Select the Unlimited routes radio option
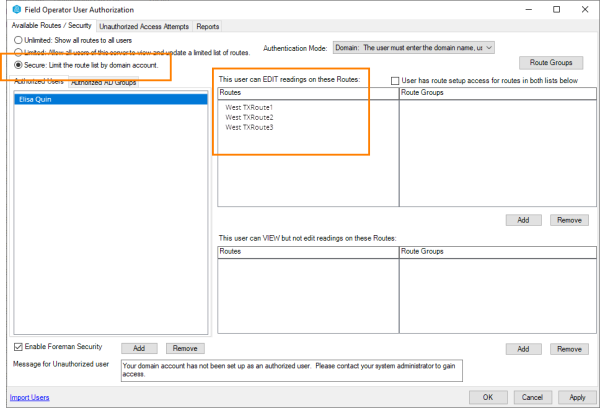Screen dimensions: 600x408 21,40
